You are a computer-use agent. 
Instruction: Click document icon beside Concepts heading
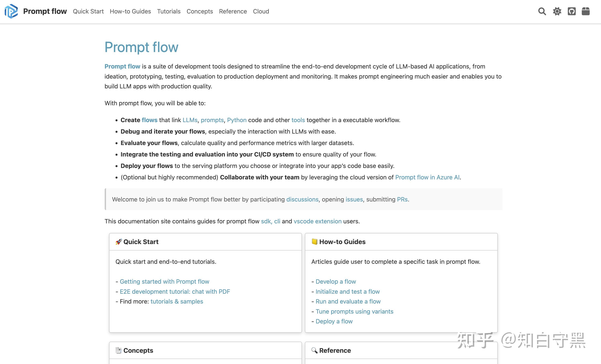pos(119,350)
